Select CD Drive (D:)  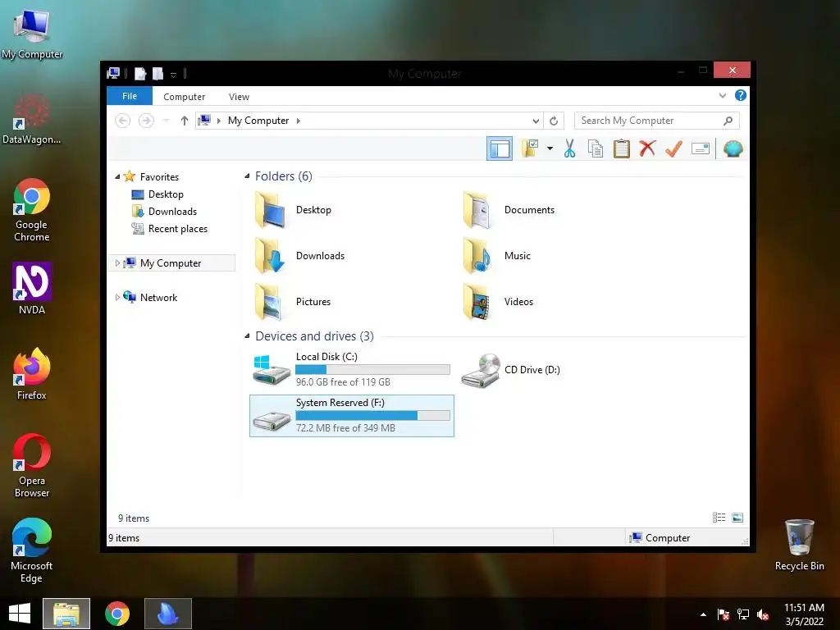click(511, 370)
